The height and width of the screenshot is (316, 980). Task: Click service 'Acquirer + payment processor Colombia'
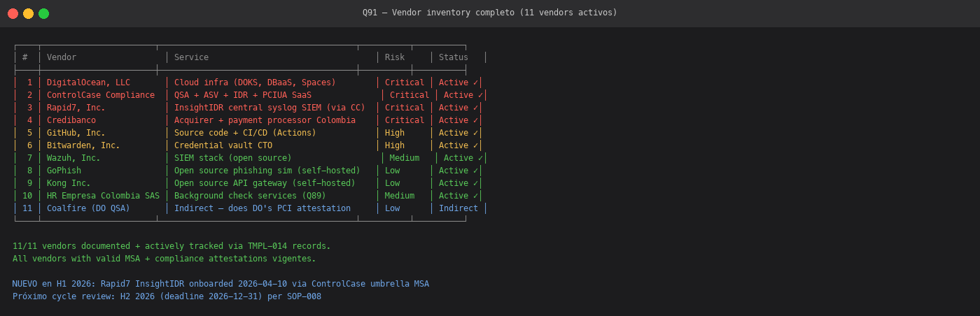[x=265, y=120]
